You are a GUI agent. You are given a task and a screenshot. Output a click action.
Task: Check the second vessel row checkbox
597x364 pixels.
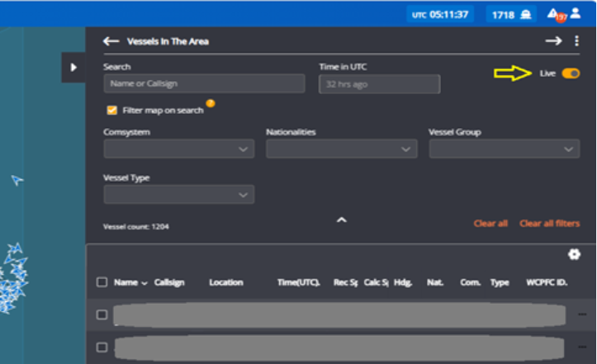tap(102, 347)
